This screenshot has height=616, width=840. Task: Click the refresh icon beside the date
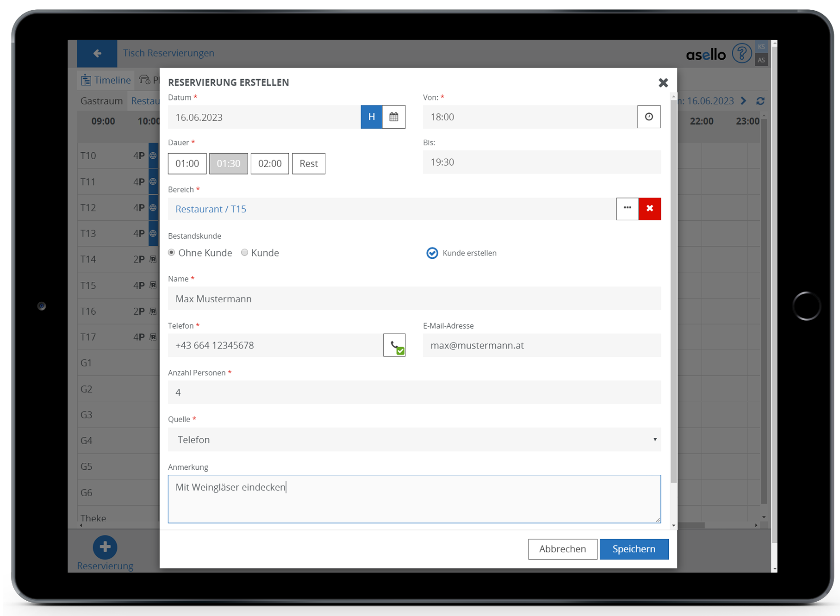click(760, 101)
